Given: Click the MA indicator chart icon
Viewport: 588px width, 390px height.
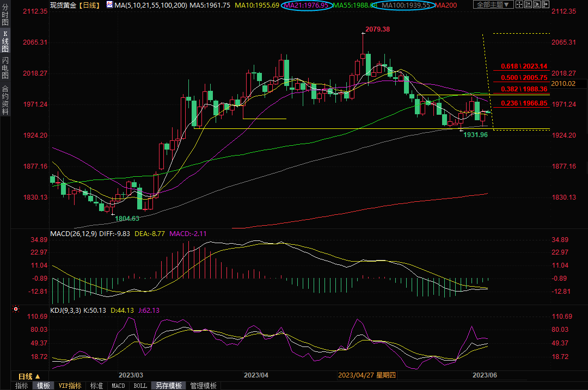Looking at the screenshot, I should click(x=109, y=5).
